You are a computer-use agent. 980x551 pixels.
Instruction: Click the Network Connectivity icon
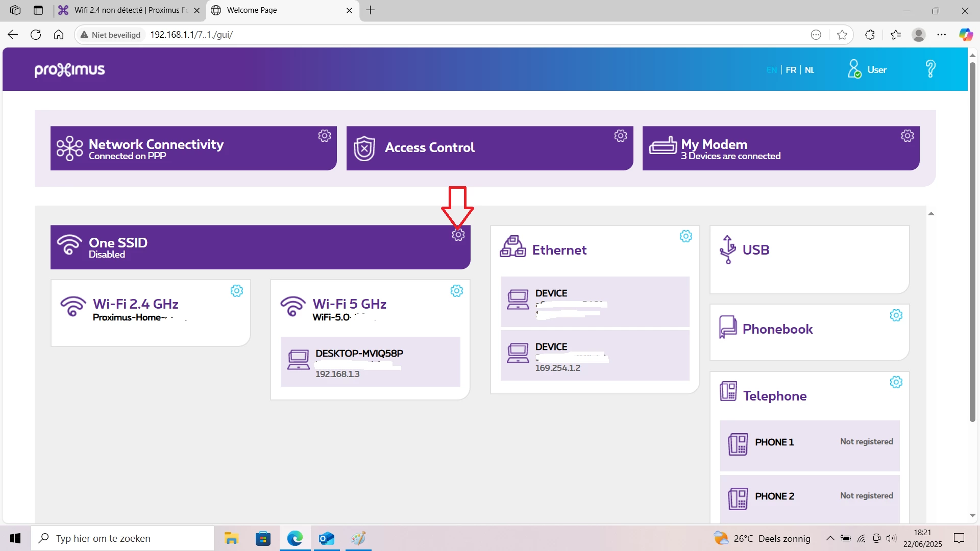[69, 148]
